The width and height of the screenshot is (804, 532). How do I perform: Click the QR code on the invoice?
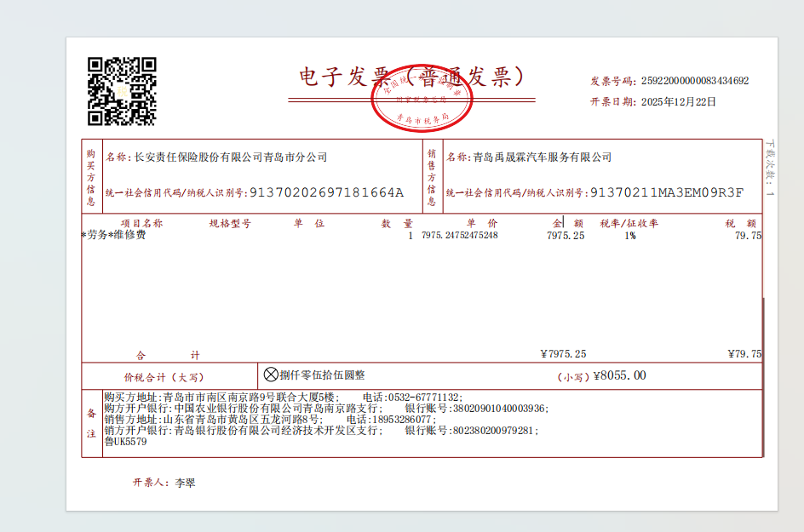[x=123, y=91]
